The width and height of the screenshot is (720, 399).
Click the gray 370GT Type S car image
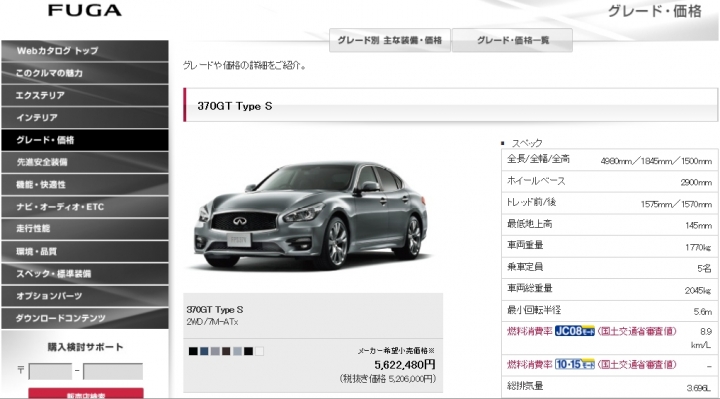click(x=311, y=215)
